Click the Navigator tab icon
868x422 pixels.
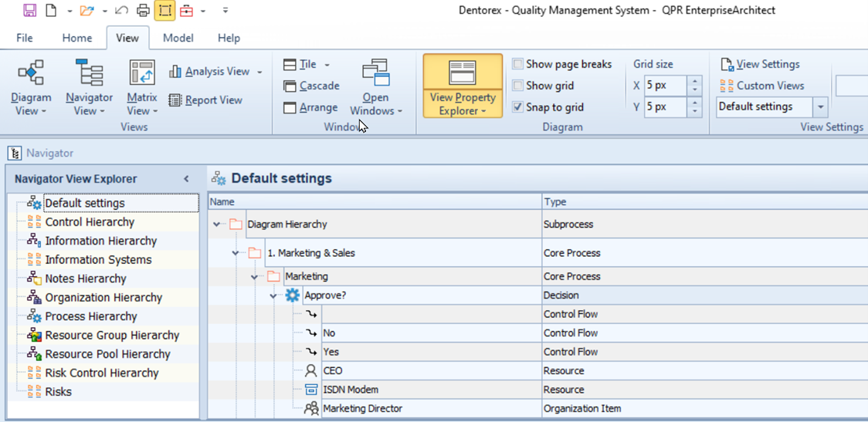click(15, 154)
